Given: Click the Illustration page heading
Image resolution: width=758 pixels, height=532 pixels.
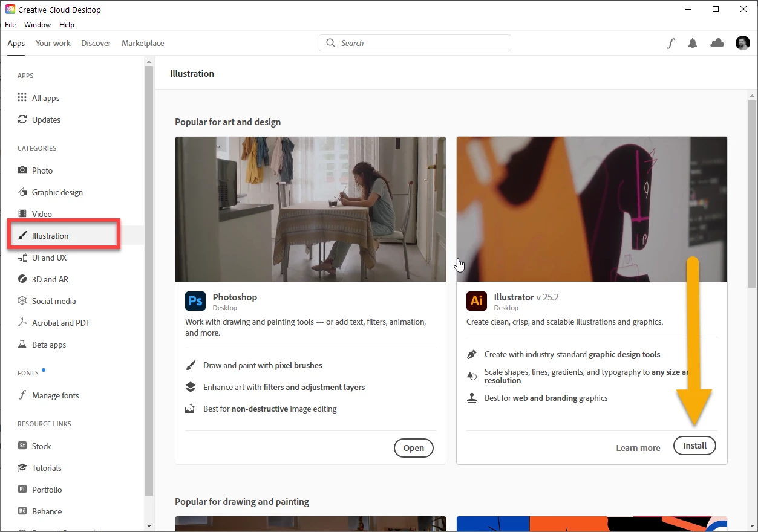Looking at the screenshot, I should tap(192, 73).
